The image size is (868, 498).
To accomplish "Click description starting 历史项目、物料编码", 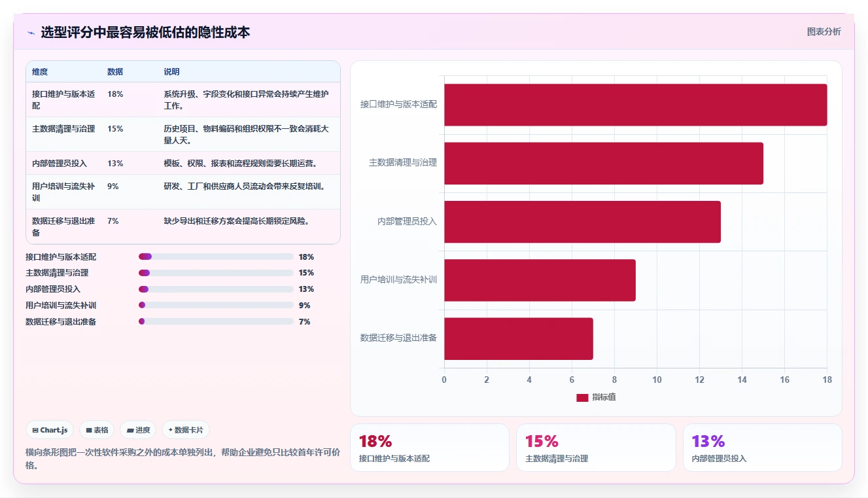I will pos(246,134).
